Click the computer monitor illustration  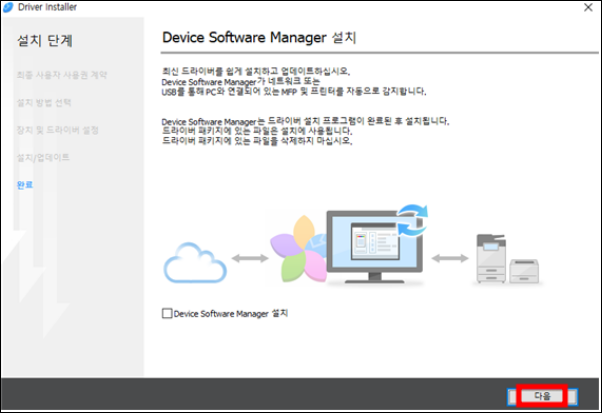click(374, 246)
